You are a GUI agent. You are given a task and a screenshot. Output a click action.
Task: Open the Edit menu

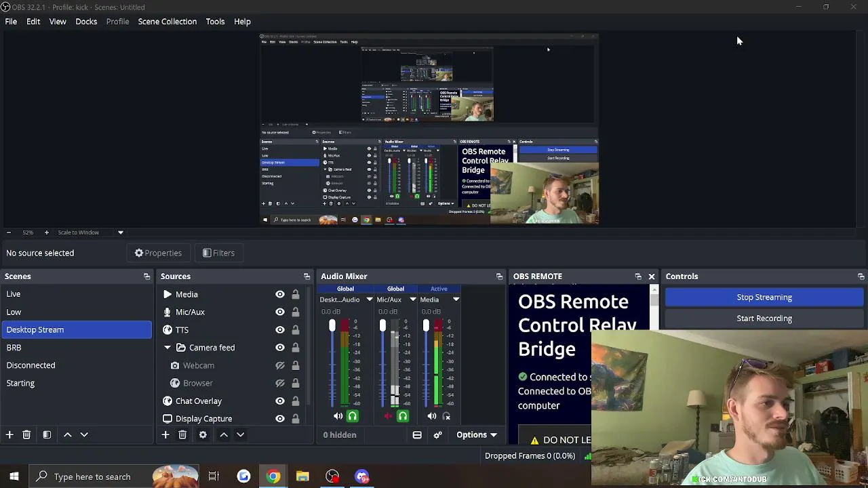(x=33, y=22)
